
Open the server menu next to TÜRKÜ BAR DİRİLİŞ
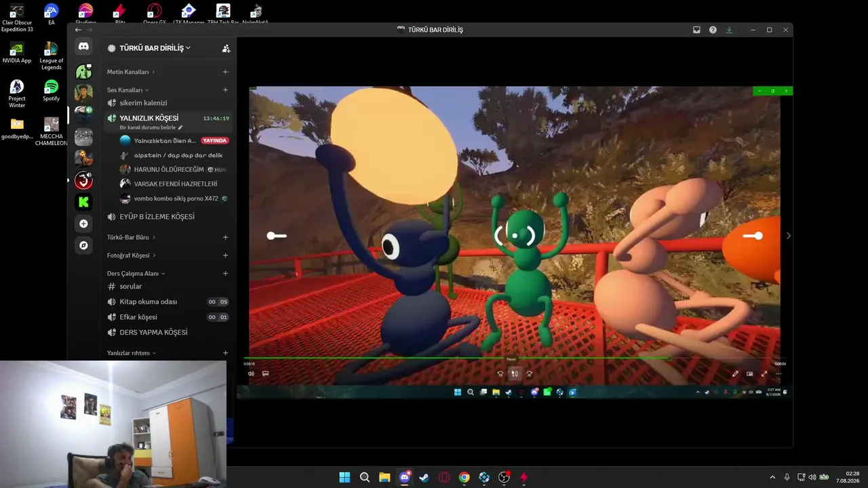click(188, 48)
